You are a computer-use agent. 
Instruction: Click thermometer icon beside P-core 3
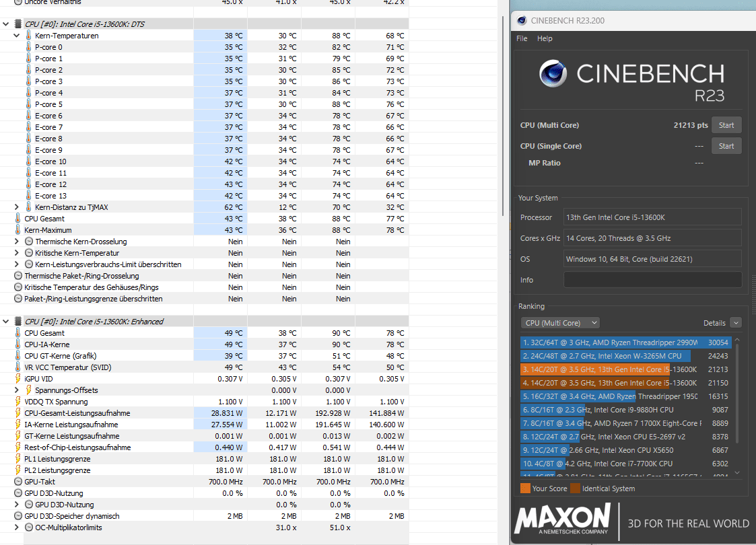[28, 81]
